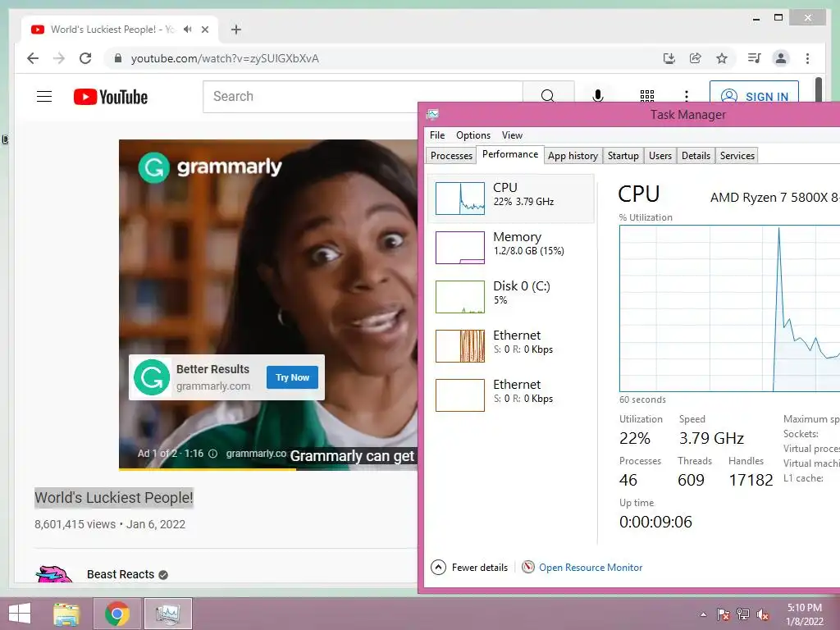The width and height of the screenshot is (840, 630).
Task: Click the YouTube search magnifier button
Action: [x=547, y=97]
